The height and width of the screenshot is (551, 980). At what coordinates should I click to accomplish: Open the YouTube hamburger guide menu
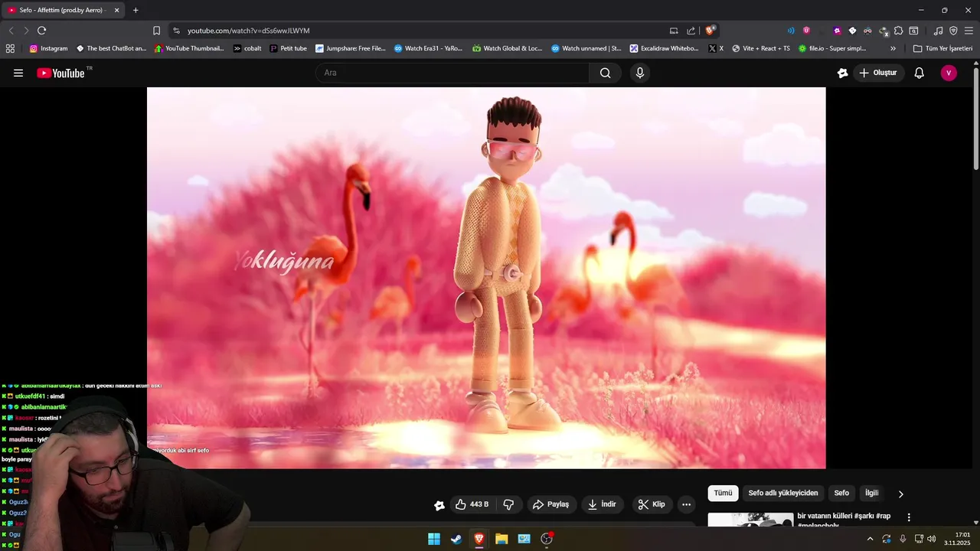click(x=18, y=73)
